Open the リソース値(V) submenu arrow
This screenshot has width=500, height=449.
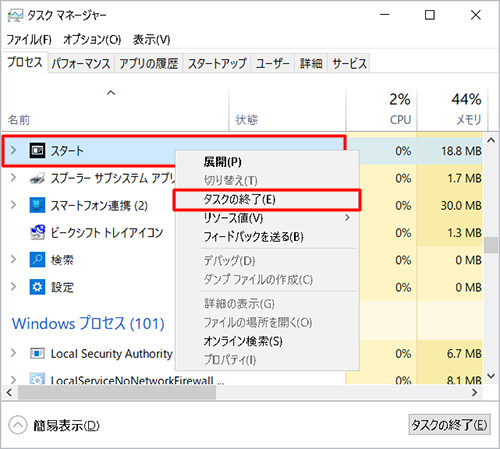347,218
